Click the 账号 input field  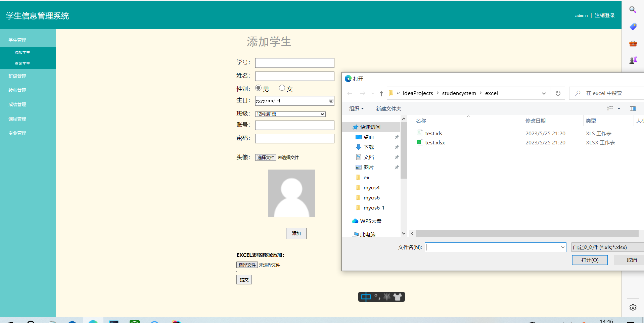pyautogui.click(x=295, y=125)
